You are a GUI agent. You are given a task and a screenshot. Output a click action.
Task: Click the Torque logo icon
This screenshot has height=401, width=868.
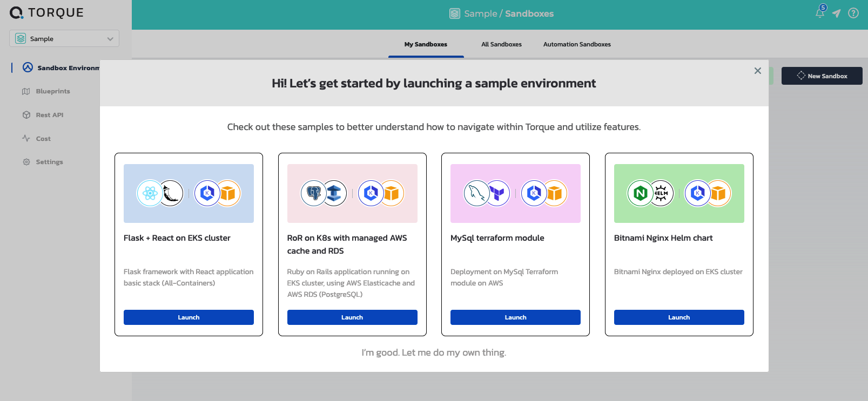[16, 13]
